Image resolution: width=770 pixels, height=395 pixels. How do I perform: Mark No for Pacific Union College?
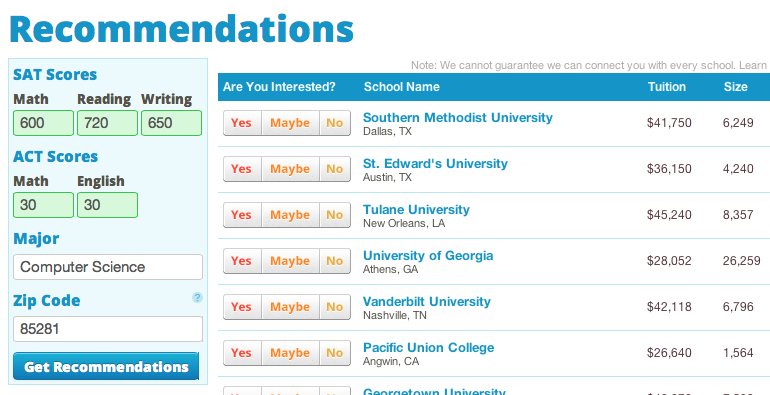point(335,353)
